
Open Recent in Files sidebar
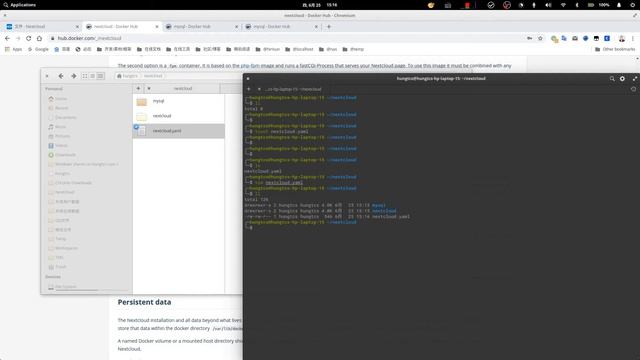click(x=62, y=108)
